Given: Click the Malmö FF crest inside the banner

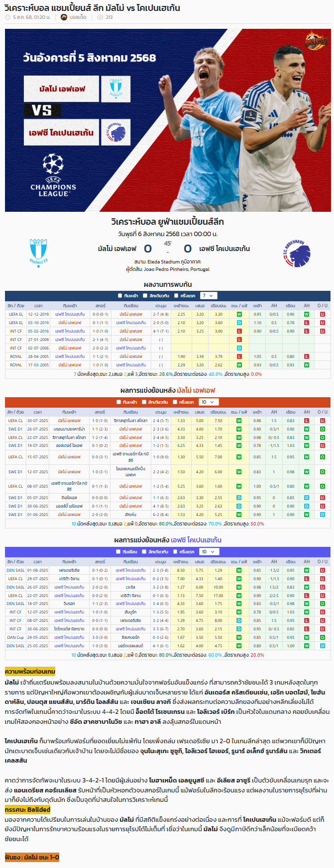Looking at the screenshot, I should click(115, 89).
